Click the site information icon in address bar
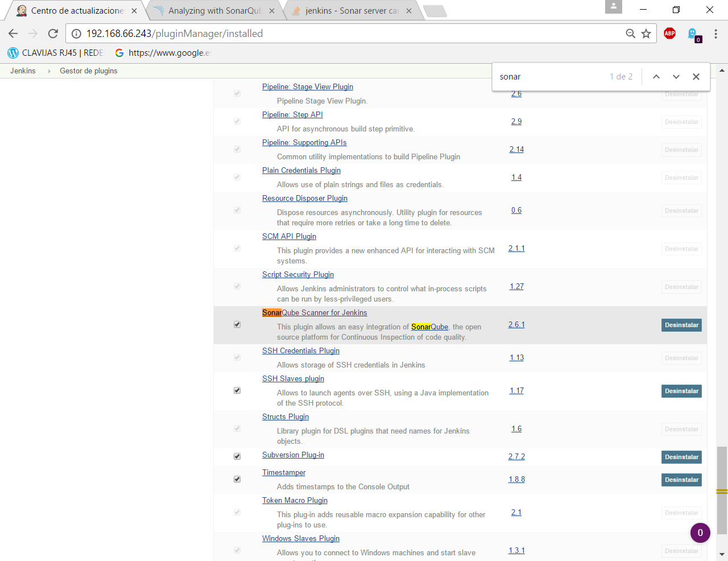The image size is (728, 561). point(76,34)
